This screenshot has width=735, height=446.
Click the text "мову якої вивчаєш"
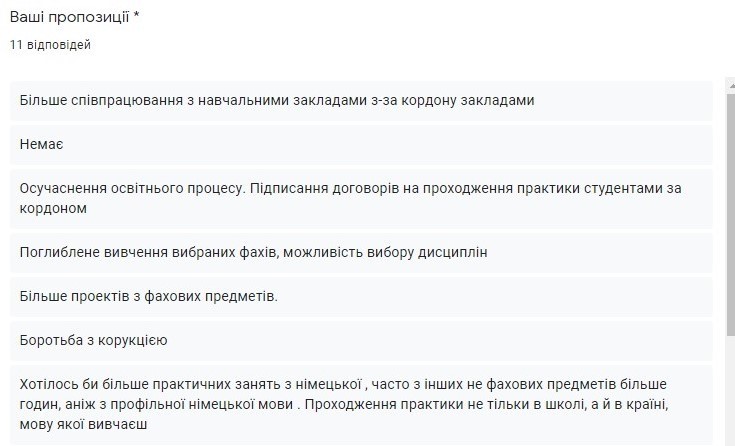pos(84,424)
